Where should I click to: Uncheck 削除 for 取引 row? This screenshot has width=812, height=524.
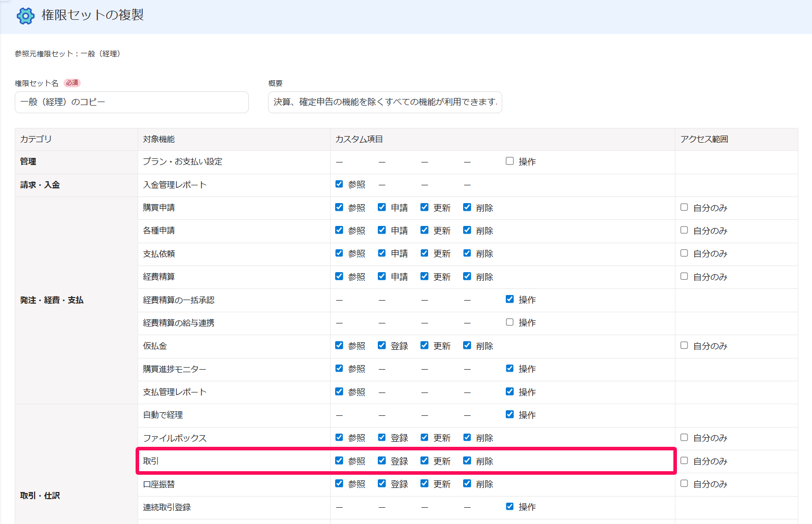coord(467,461)
